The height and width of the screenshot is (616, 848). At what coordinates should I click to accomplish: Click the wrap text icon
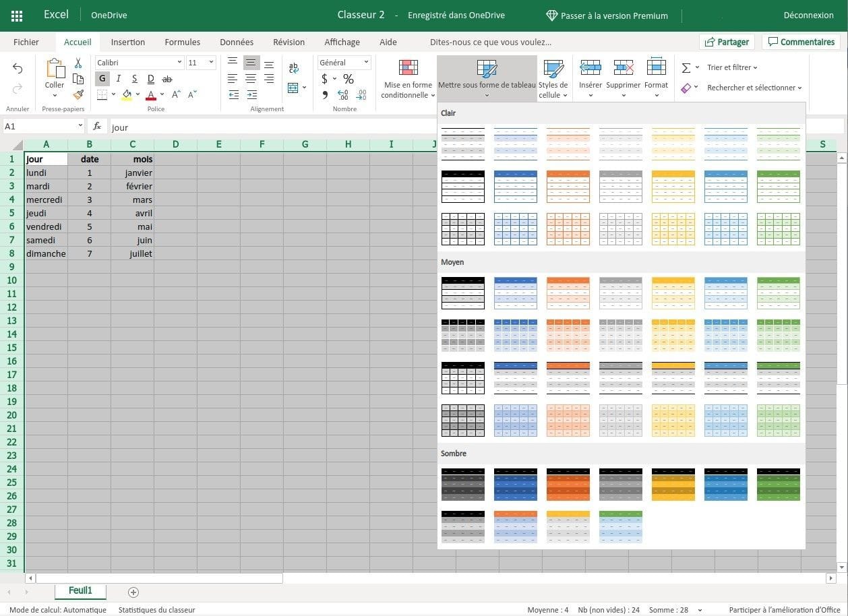[293, 68]
